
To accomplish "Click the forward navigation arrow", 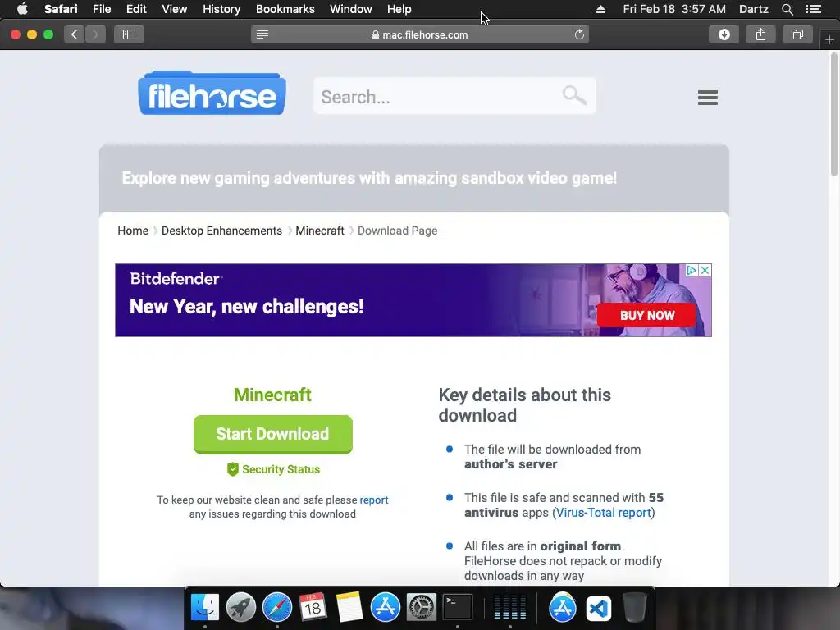I will coord(95,34).
